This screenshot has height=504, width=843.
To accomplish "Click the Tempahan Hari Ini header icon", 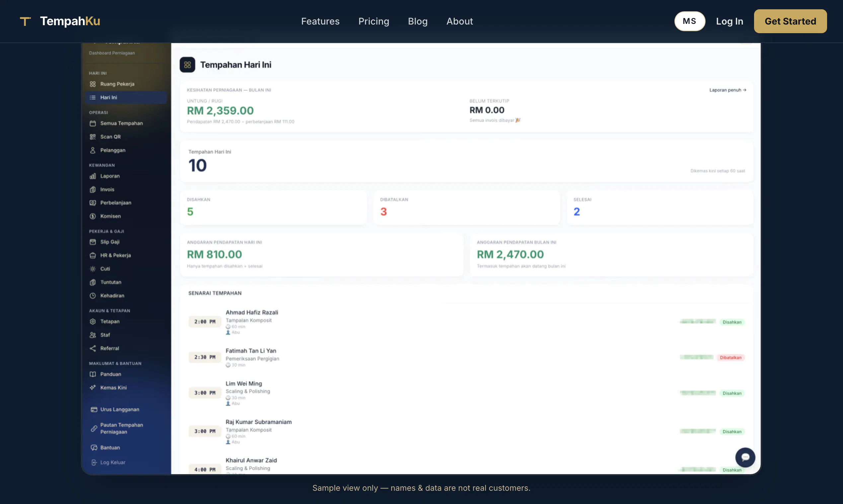I will [187, 65].
